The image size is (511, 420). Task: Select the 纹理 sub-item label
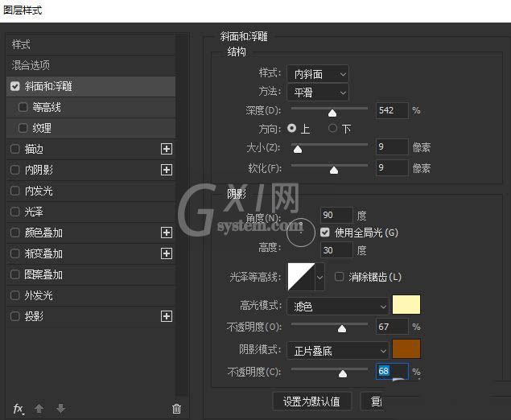coord(42,128)
